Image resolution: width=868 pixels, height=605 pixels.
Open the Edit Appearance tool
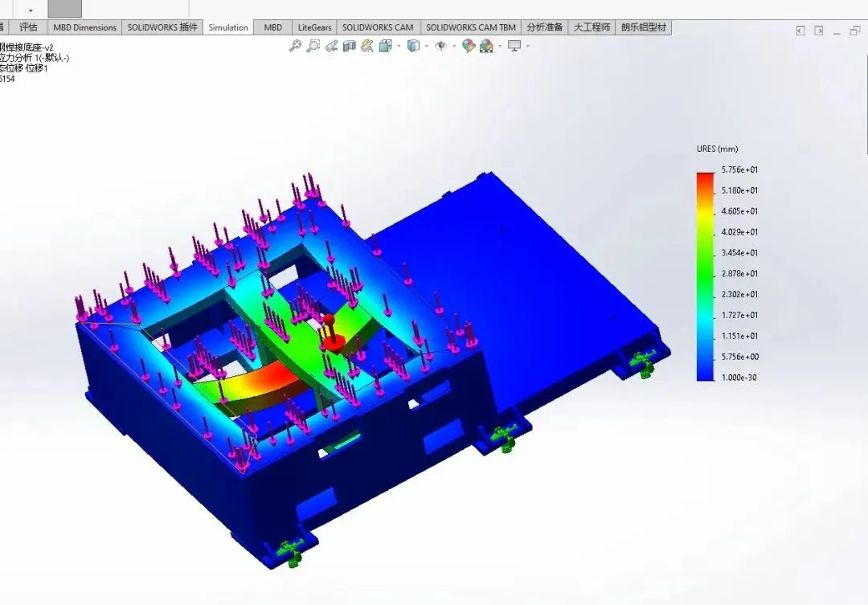coord(469,46)
